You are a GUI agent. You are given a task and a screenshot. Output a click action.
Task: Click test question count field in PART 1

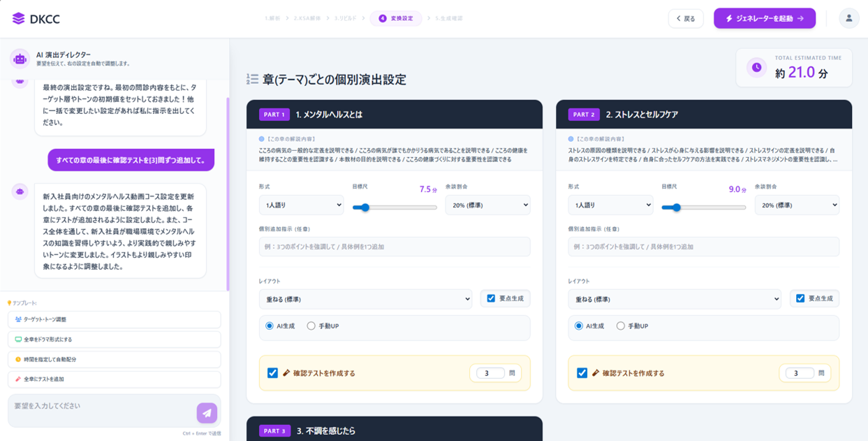coord(490,373)
